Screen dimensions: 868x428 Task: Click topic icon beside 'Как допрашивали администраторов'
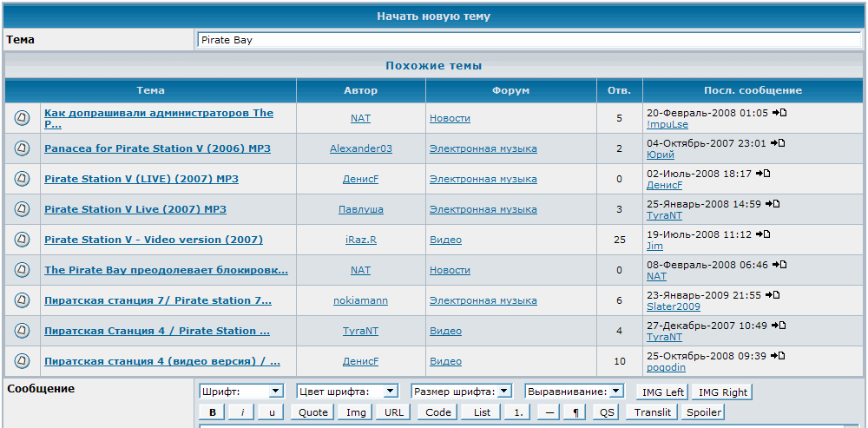click(x=22, y=117)
